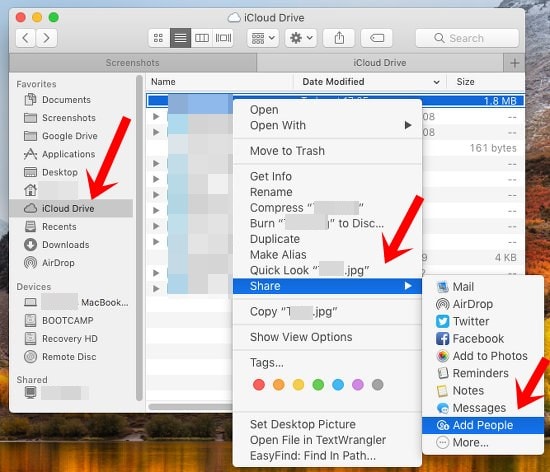Choose Open in context menu
Screen dimensions: 550x472
point(327,110)
